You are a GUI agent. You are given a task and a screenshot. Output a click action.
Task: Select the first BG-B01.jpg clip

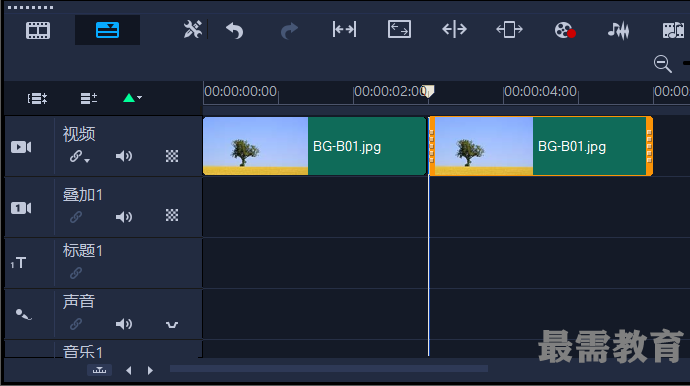pos(315,146)
